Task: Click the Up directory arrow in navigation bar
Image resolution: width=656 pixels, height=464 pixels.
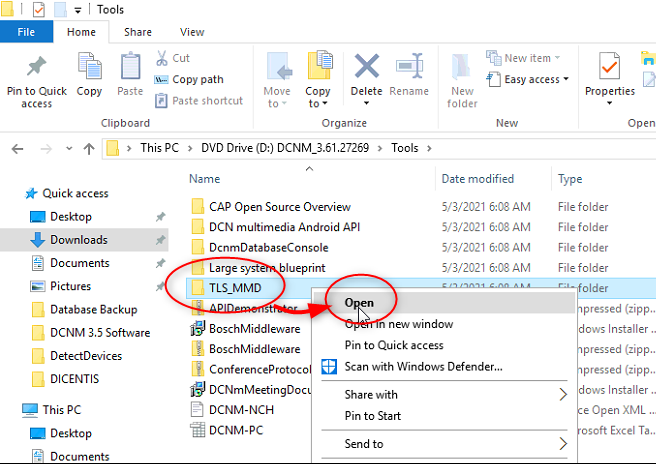Action: pos(89,148)
